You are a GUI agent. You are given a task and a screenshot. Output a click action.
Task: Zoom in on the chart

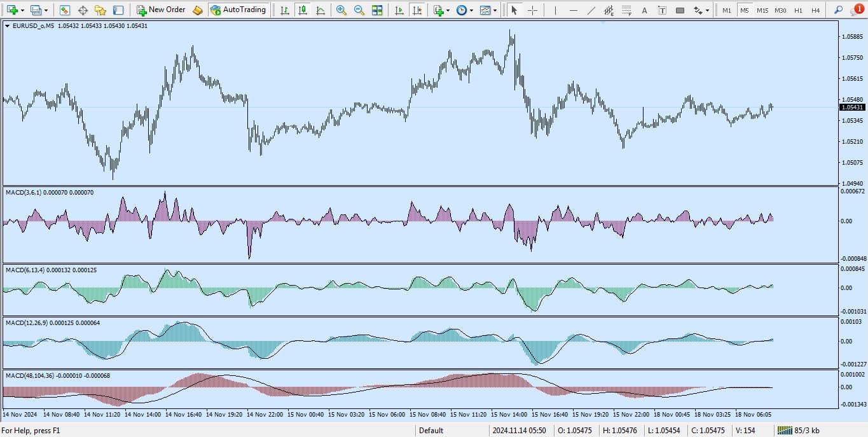pos(341,10)
